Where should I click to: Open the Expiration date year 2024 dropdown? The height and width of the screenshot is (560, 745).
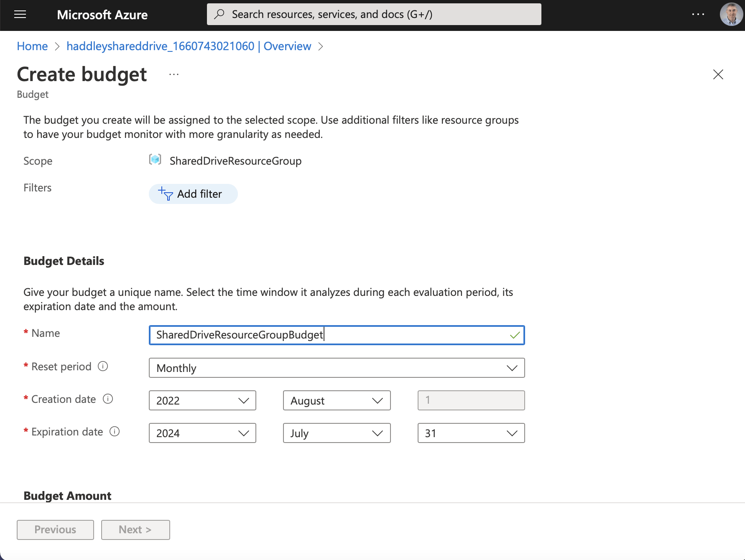point(202,433)
